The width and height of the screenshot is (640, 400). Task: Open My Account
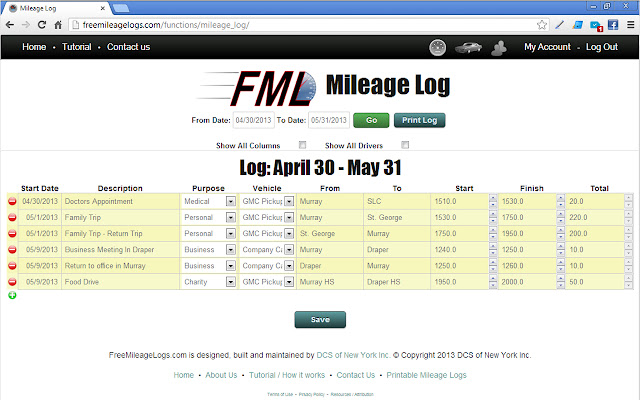click(x=547, y=47)
